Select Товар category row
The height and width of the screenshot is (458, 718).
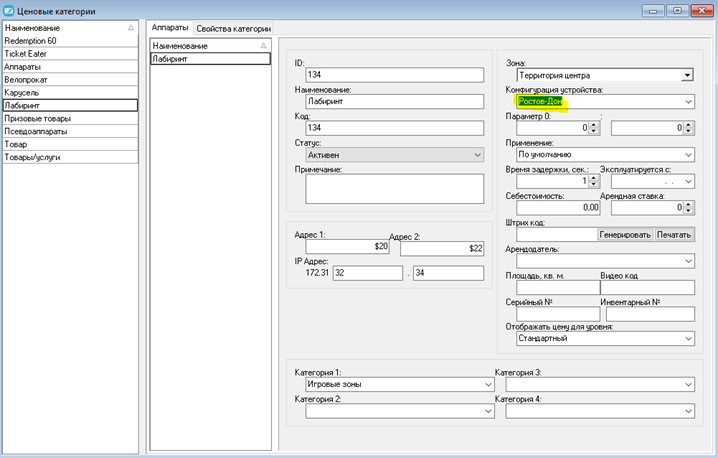(x=71, y=144)
